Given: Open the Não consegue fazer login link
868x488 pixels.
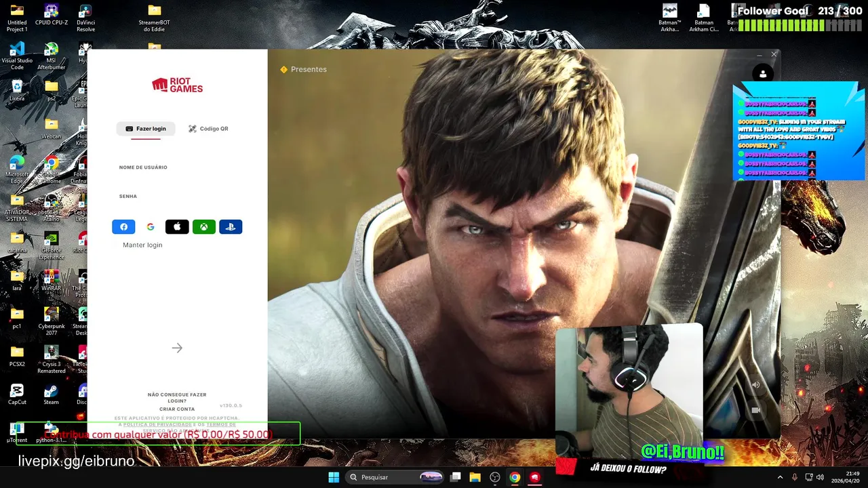Looking at the screenshot, I should pos(177,398).
